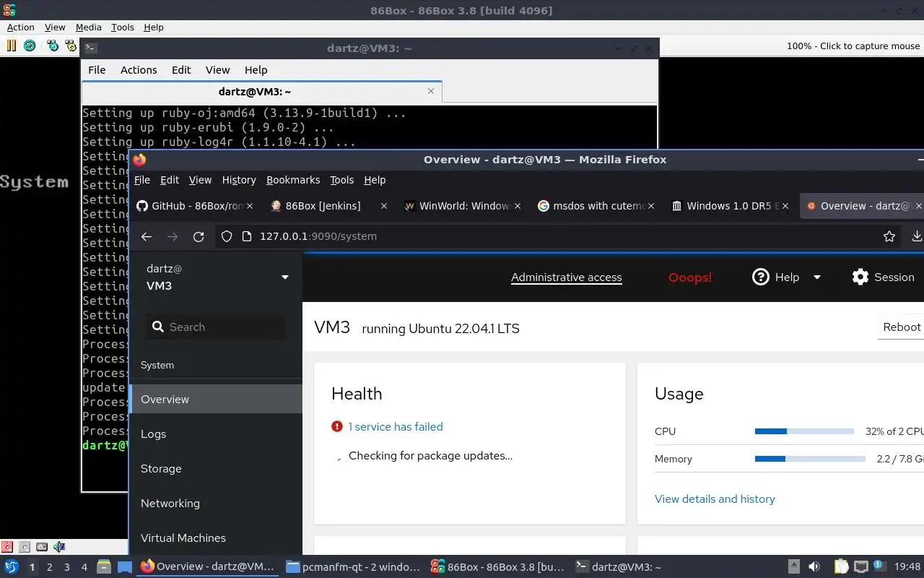Select Virtual Machines in Cockpit sidebar
The height and width of the screenshot is (578, 924).
click(216, 538)
